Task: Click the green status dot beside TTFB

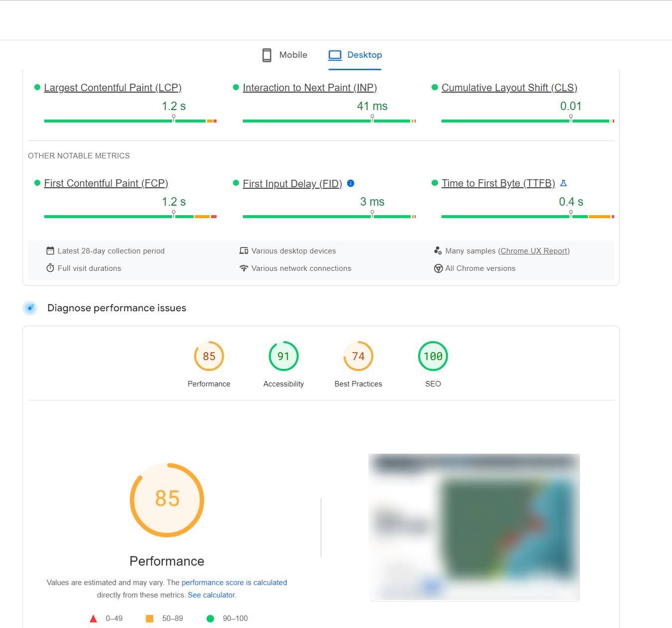Action: 435,183
